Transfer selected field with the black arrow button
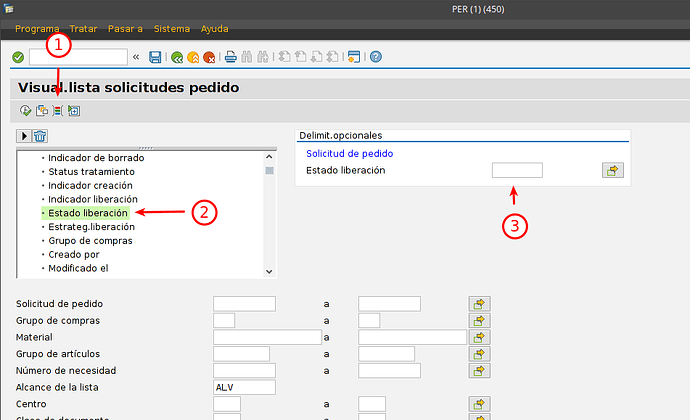The width and height of the screenshot is (690, 420). pyautogui.click(x=24, y=136)
